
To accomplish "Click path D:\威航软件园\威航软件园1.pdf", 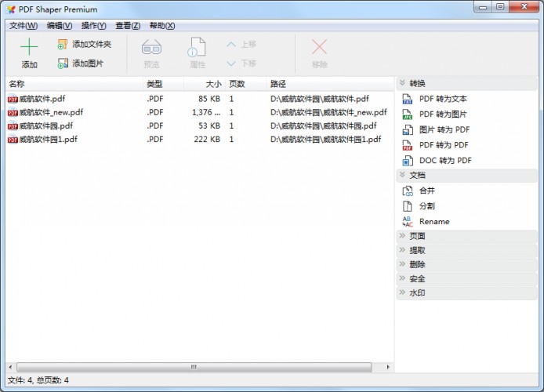I will (x=325, y=140).
